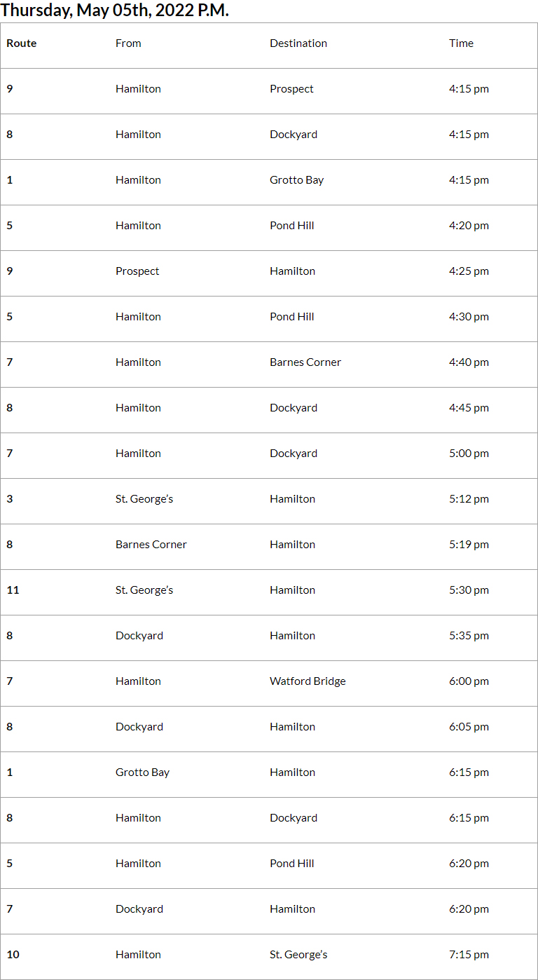Click the From column header
538x980 pixels.
point(128,43)
